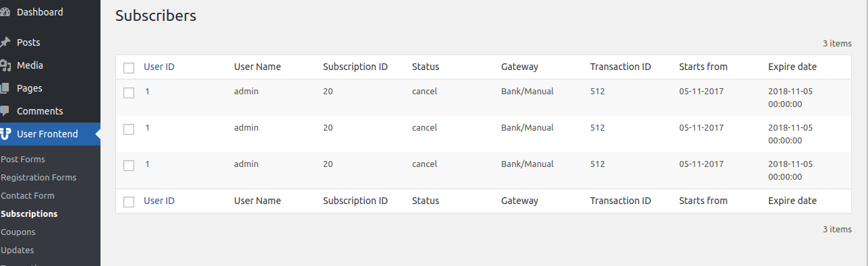The image size is (868, 266).
Task: Click the Media library icon
Action: click(x=5, y=65)
